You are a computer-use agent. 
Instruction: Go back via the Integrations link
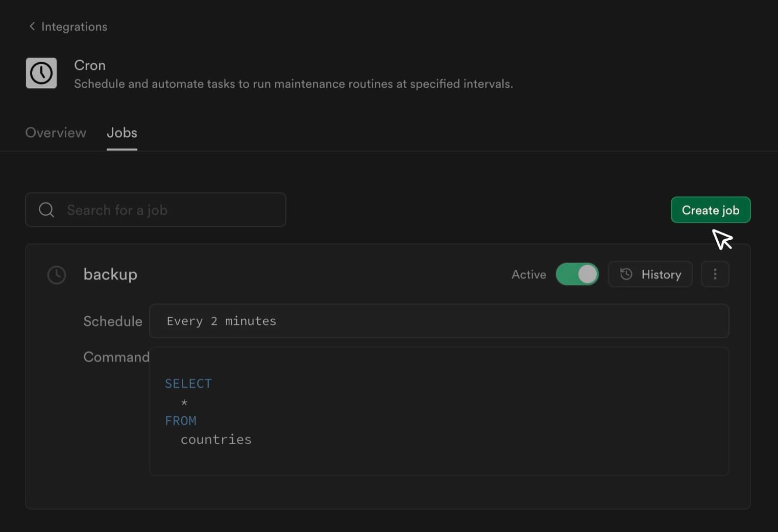pos(74,27)
